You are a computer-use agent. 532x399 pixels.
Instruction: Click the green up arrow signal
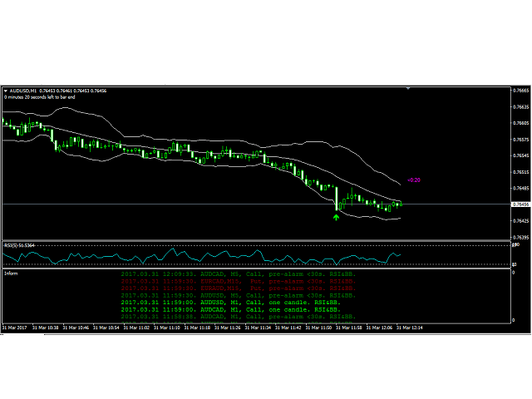(x=336, y=218)
